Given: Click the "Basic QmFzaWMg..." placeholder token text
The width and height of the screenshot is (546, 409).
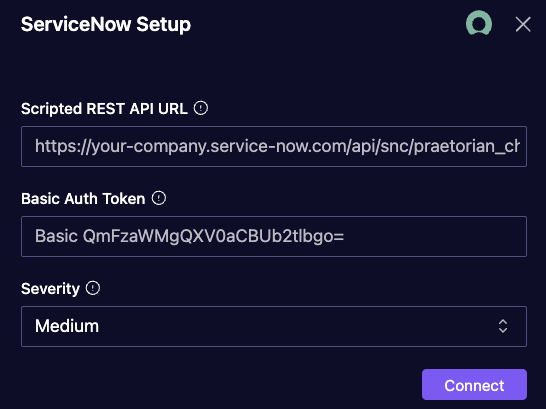Looking at the screenshot, I should coord(189,236).
